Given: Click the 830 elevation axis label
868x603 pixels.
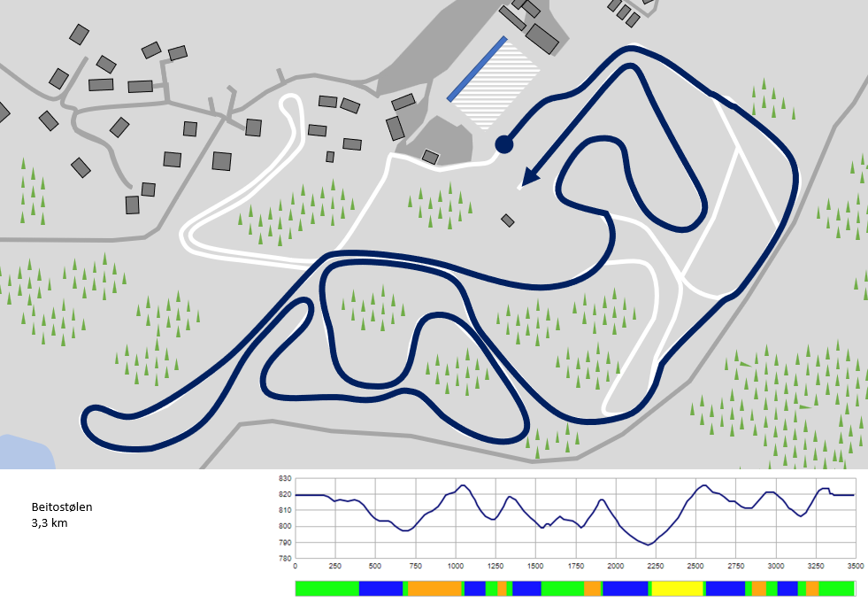Looking at the screenshot, I should click(x=285, y=478).
